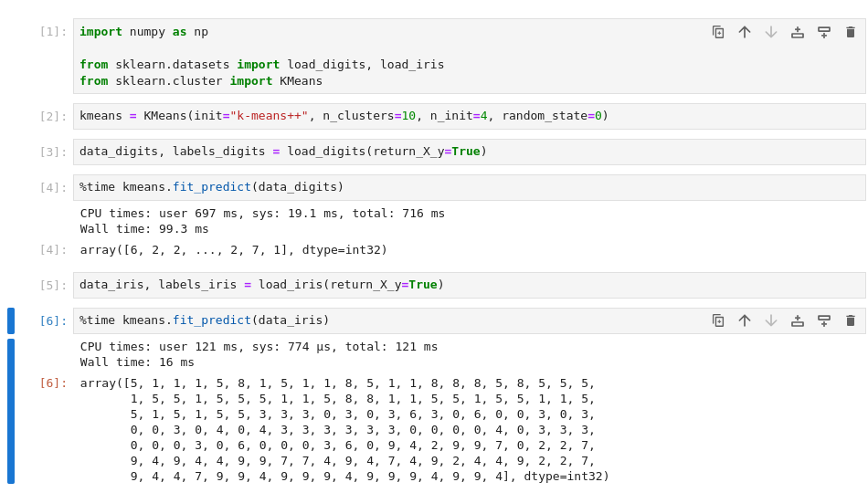Duplicate the first import cell
The width and height of the screenshot is (868, 493).
tap(718, 32)
